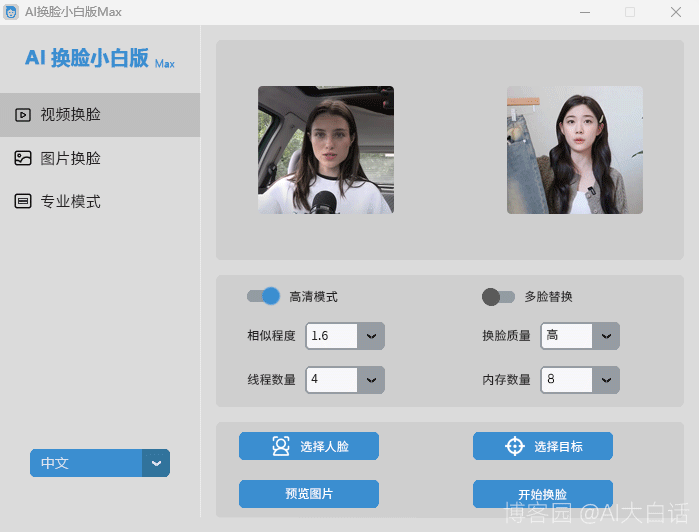Click the 预览图片 button
Viewport: 699px width, 532px height.
point(309,494)
